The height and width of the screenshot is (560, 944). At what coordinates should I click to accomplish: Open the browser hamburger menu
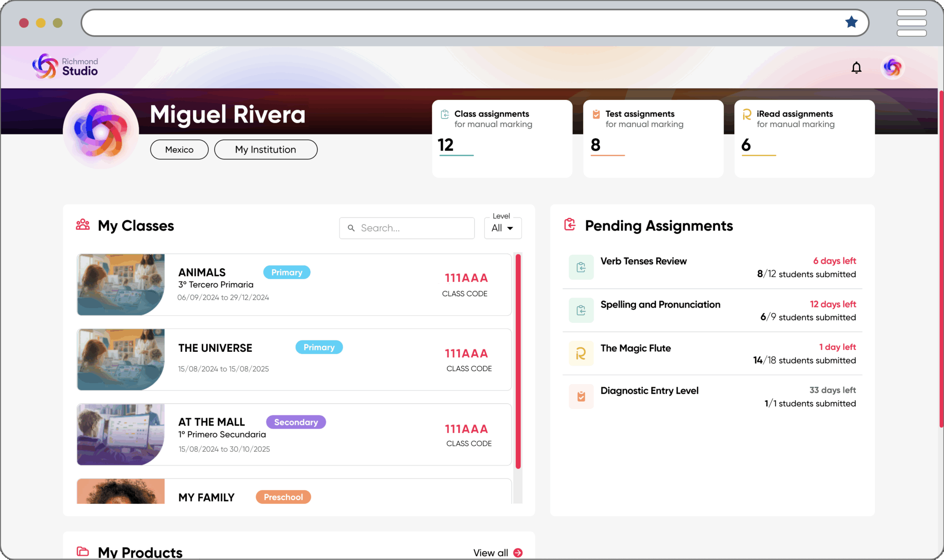click(x=911, y=23)
